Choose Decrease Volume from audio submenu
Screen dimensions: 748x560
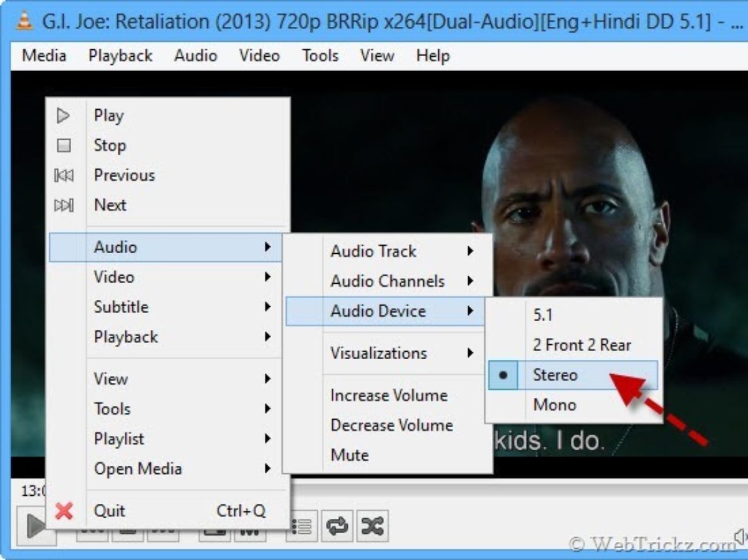click(386, 425)
